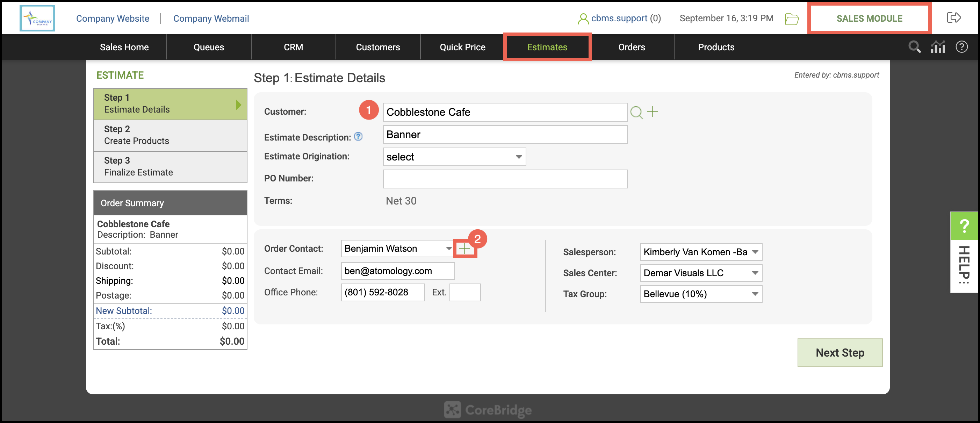This screenshot has width=980, height=423.
Task: Click the customer search magnifier icon
Action: pos(636,112)
